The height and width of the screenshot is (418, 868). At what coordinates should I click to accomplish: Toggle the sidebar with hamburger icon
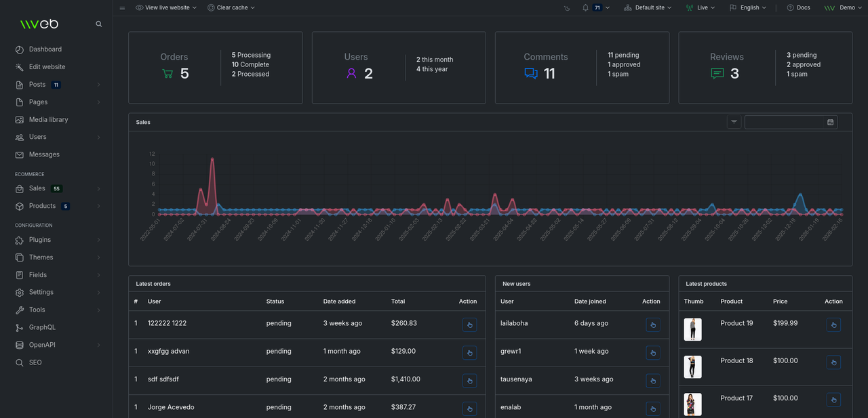[x=122, y=8]
